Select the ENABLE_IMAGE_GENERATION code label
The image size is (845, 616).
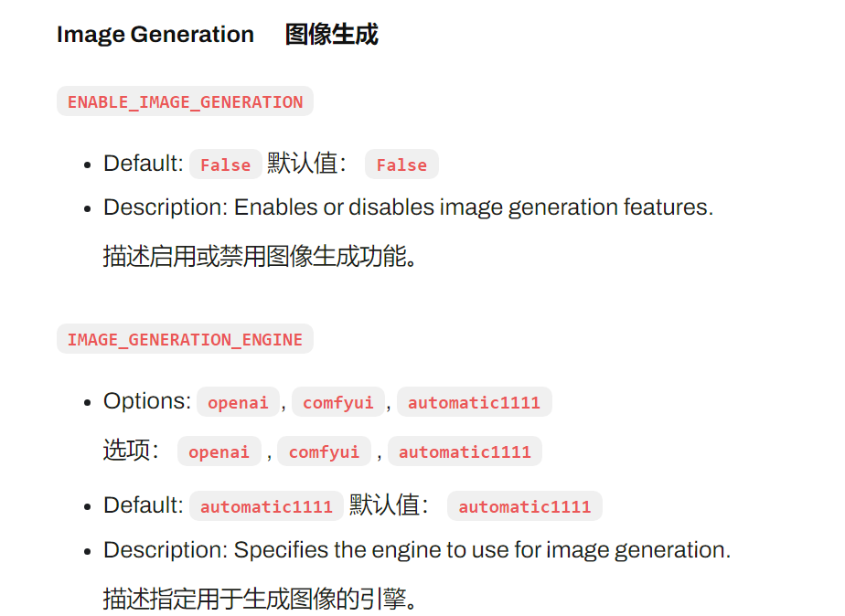(x=185, y=101)
